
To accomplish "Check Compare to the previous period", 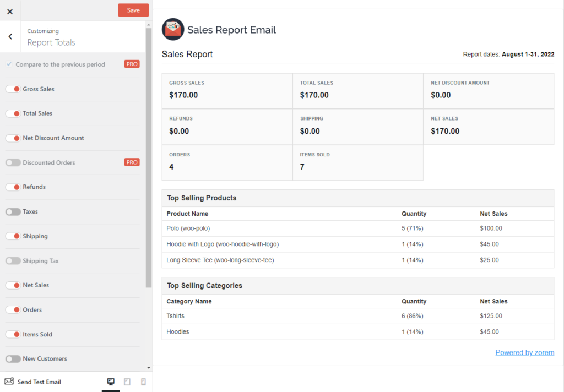I will pos(8,64).
